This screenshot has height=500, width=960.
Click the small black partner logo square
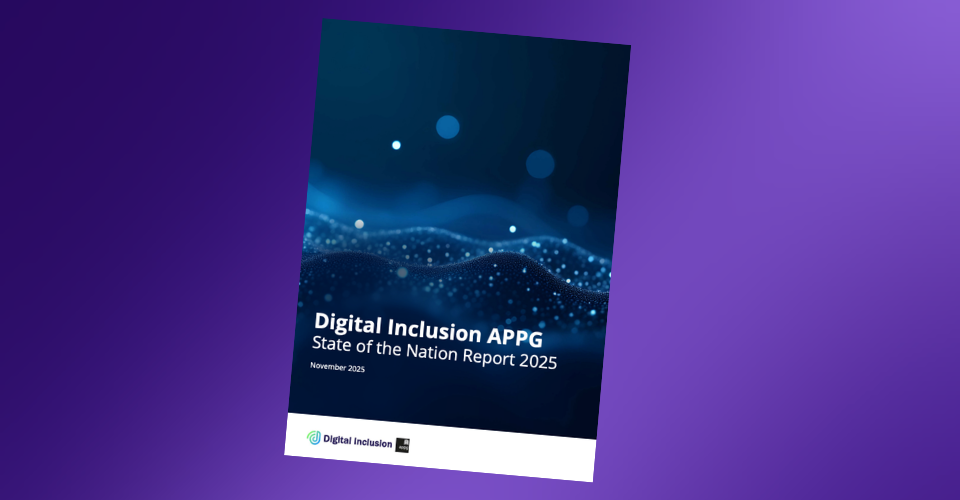[x=402, y=446]
